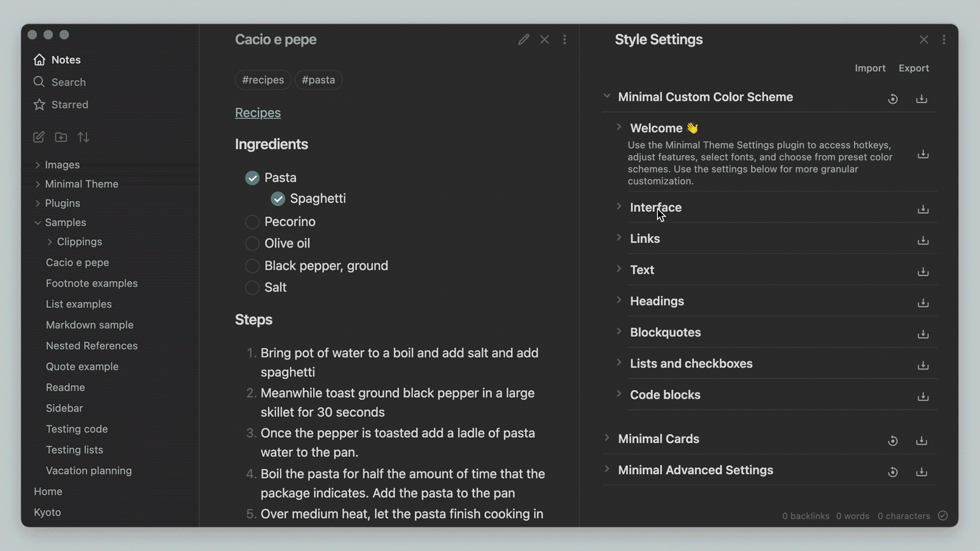980x551 pixels.
Task: Export Minimal Custom Color Scheme section
Action: 921,99
